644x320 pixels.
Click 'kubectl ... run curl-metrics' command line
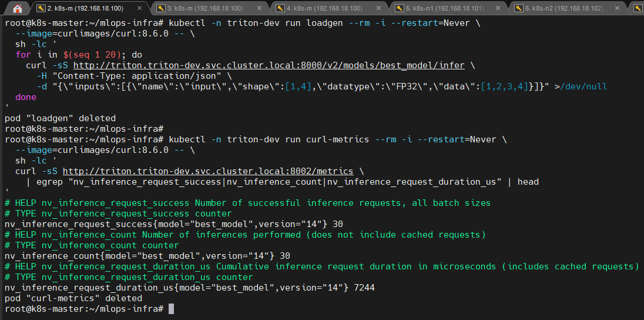coord(256,139)
